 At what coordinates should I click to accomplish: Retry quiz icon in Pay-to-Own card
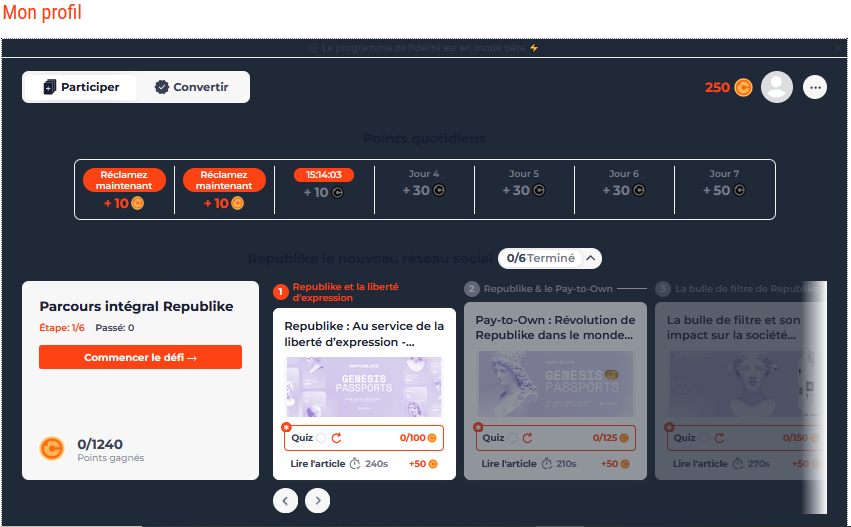(x=528, y=438)
